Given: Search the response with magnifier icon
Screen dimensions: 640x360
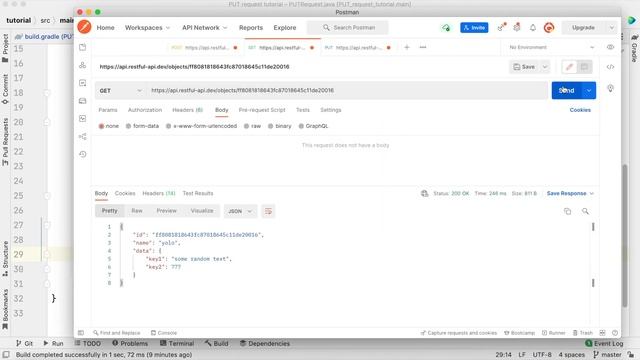Looking at the screenshot, I should point(585,211).
